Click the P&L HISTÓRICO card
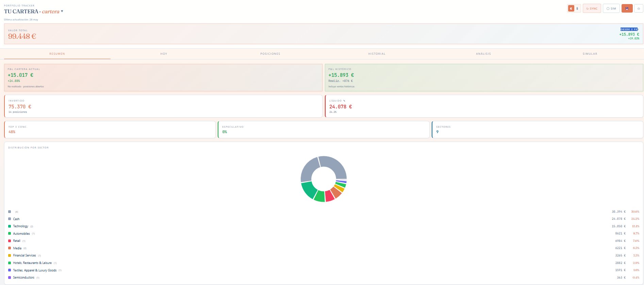This screenshot has height=285, width=644. tap(484, 77)
